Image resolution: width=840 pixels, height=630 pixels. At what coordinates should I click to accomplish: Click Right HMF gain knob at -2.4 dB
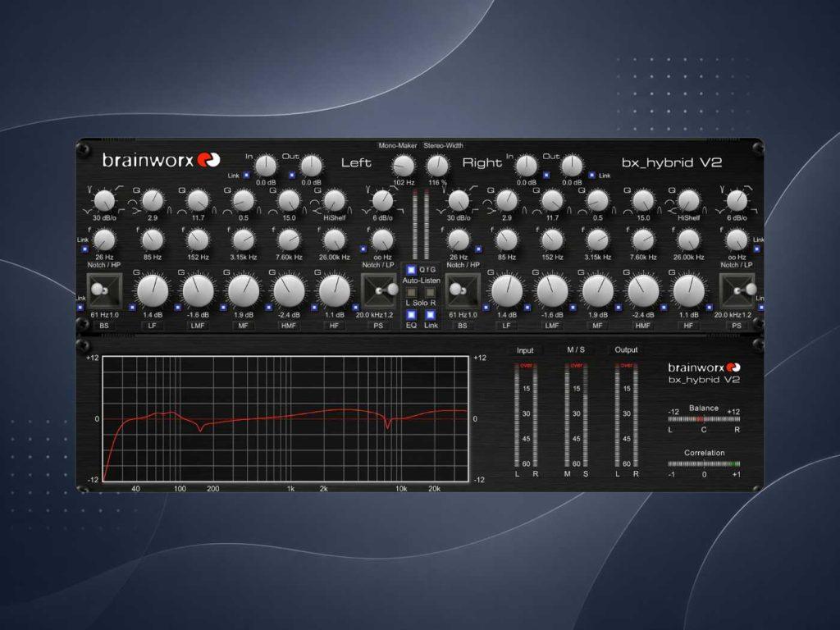pyautogui.click(x=643, y=291)
